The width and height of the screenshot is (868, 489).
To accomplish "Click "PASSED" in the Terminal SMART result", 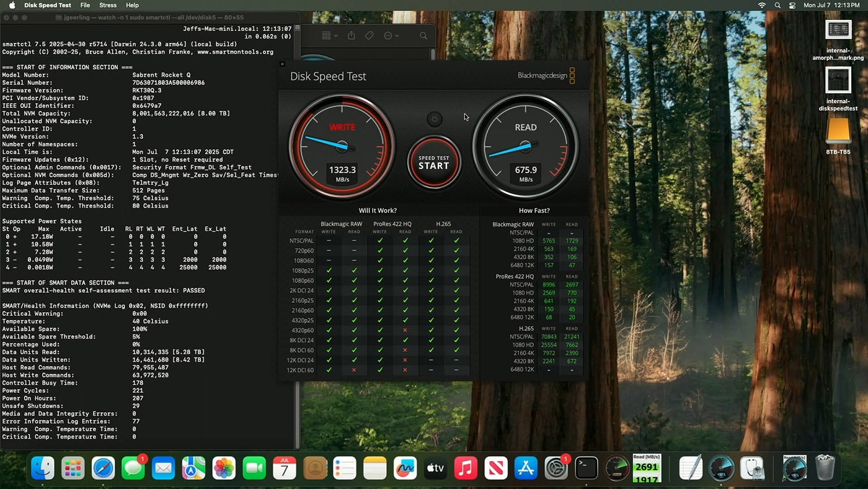I will click(x=193, y=290).
